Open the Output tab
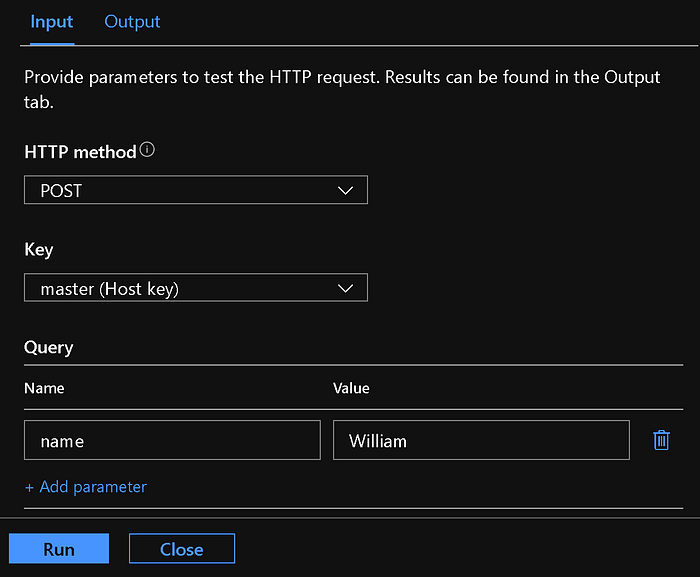The width and height of the screenshot is (700, 577). click(132, 22)
